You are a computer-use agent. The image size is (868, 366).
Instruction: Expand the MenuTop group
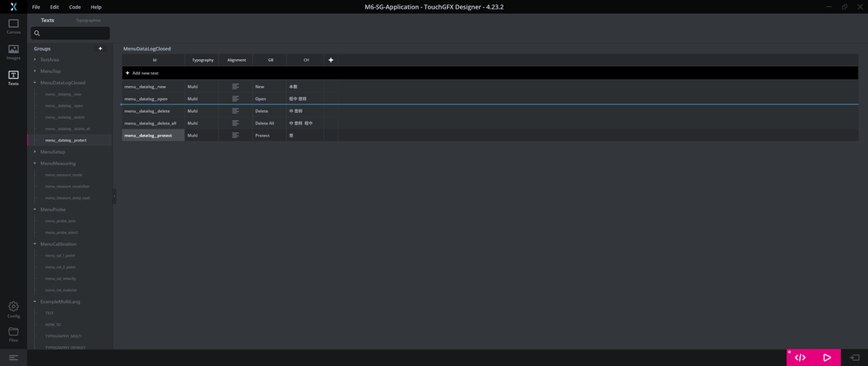pyautogui.click(x=36, y=71)
